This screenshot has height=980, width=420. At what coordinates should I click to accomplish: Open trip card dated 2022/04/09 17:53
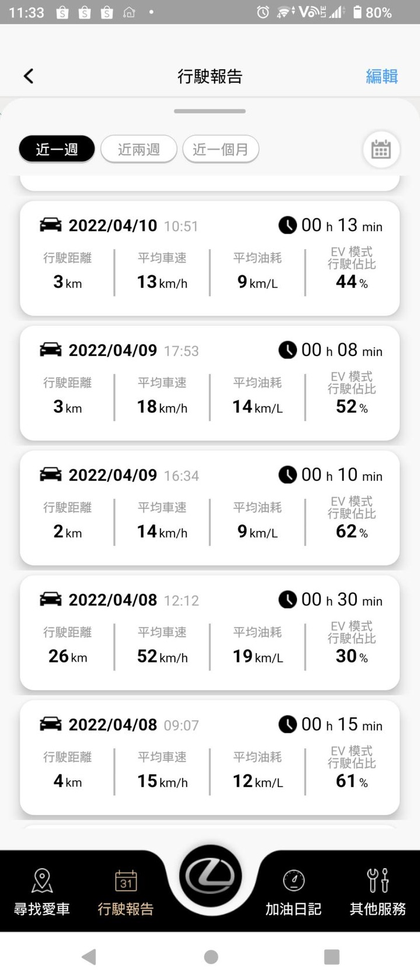click(210, 383)
